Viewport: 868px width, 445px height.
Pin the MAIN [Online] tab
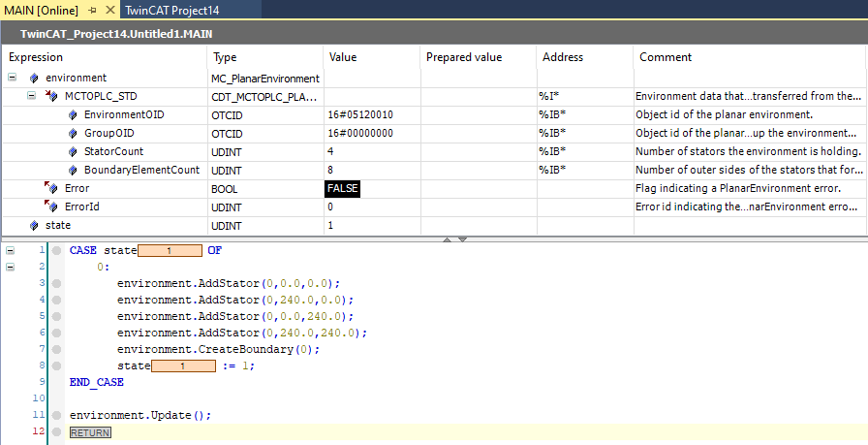pos(93,10)
